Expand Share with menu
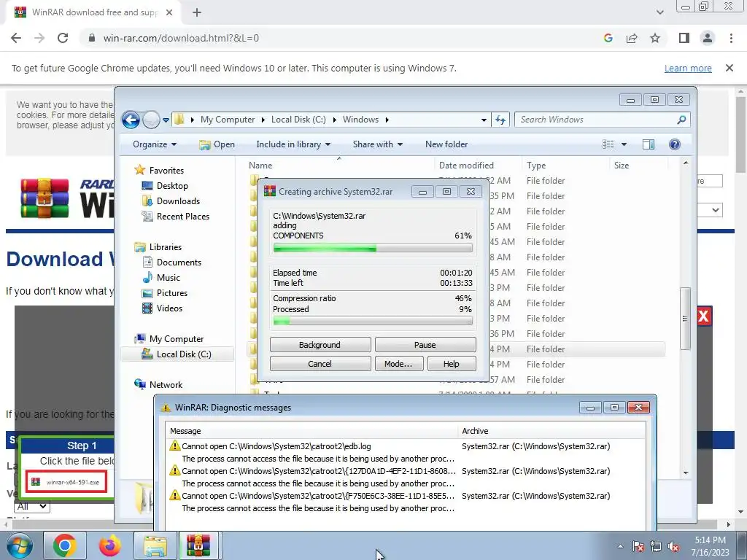Screen dimensions: 747x560 [377, 144]
